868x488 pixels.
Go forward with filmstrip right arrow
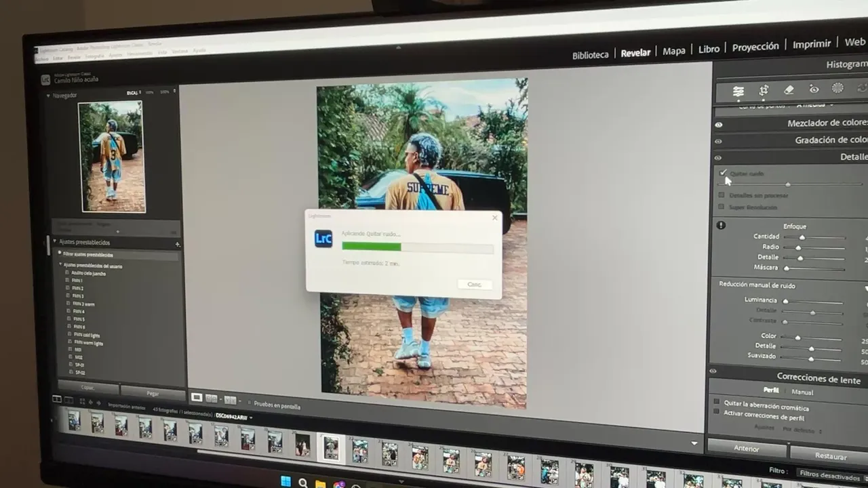click(98, 403)
